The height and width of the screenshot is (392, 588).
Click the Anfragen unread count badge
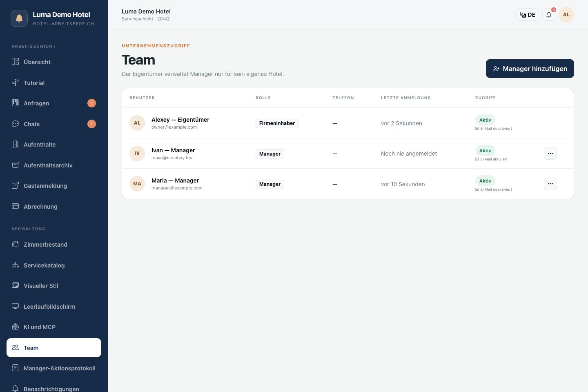pyautogui.click(x=91, y=103)
